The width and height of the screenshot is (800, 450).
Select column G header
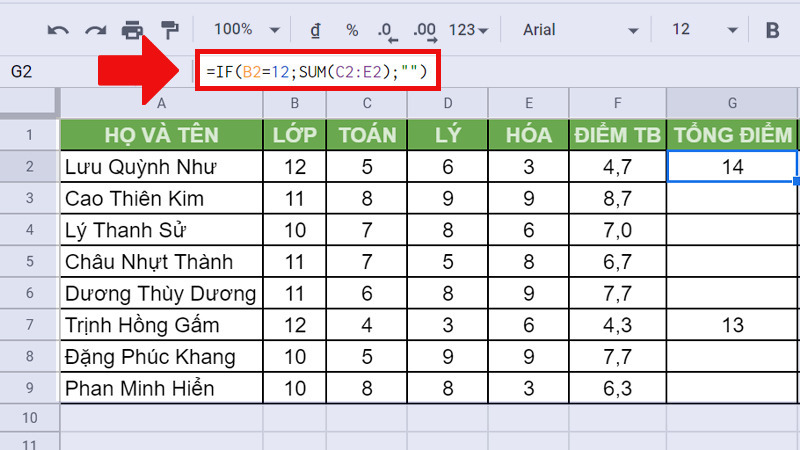coord(733,103)
